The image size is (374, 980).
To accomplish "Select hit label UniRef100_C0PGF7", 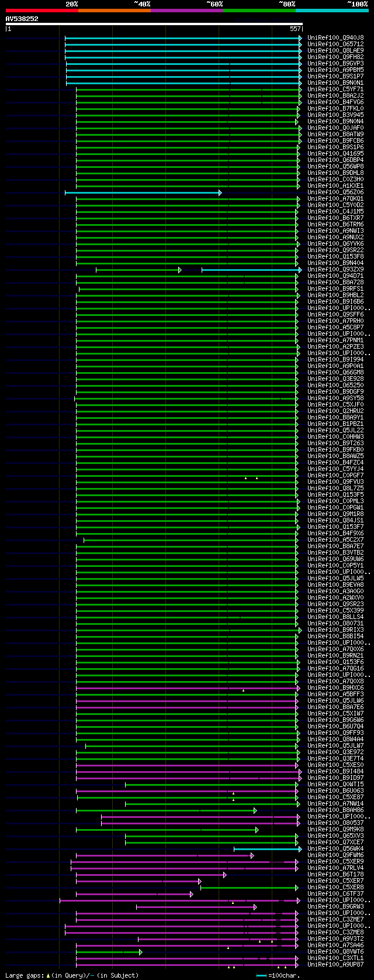I will click(x=335, y=475).
